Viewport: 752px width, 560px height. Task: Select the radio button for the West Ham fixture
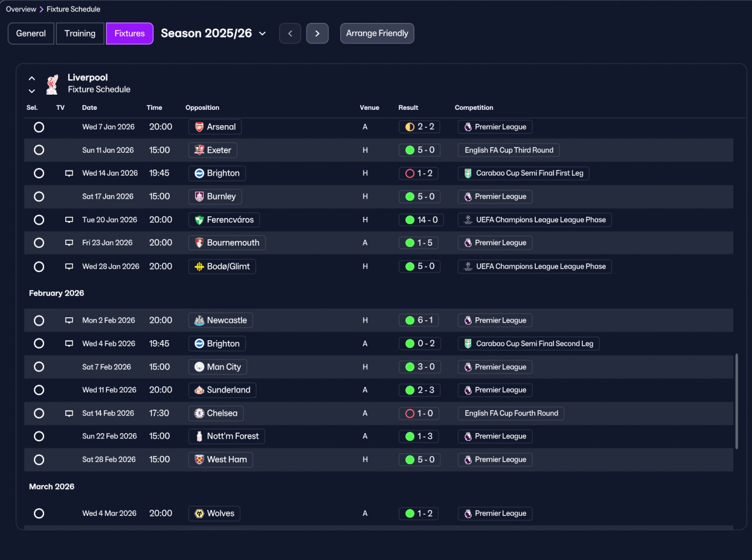click(39, 460)
